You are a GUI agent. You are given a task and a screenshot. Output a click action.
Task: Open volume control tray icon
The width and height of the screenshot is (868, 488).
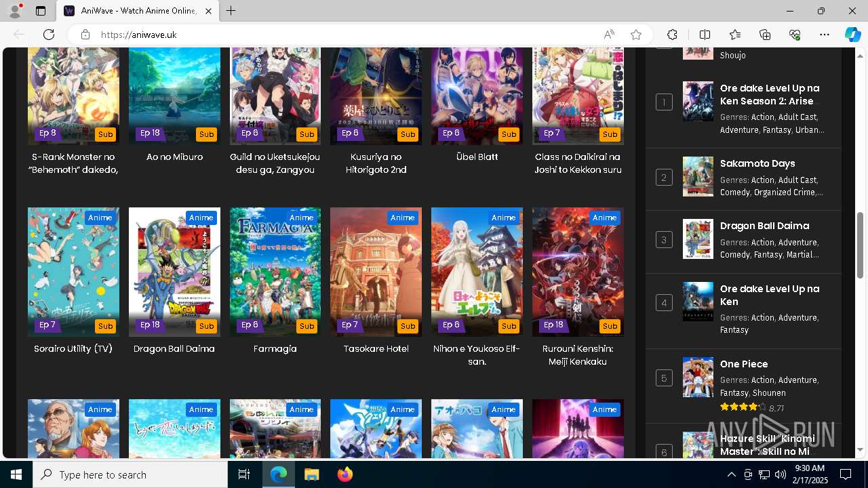(780, 474)
